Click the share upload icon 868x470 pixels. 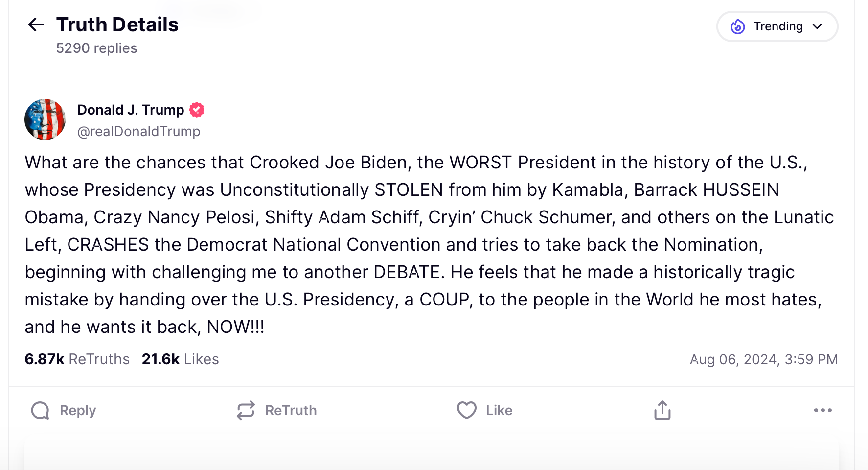pos(662,410)
